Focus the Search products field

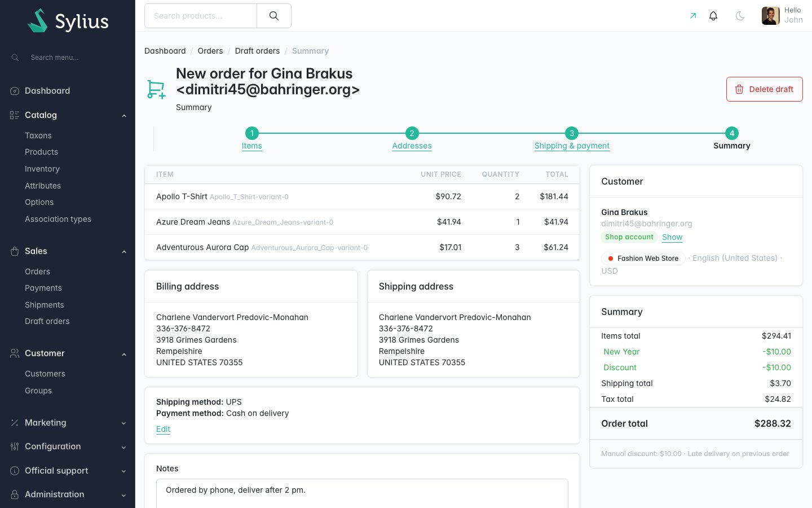tap(201, 16)
